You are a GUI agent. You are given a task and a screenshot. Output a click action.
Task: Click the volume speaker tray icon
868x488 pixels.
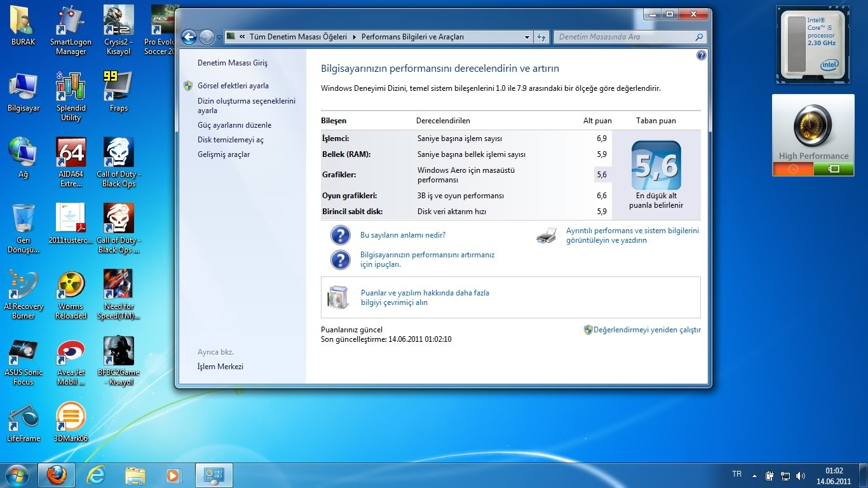point(800,475)
